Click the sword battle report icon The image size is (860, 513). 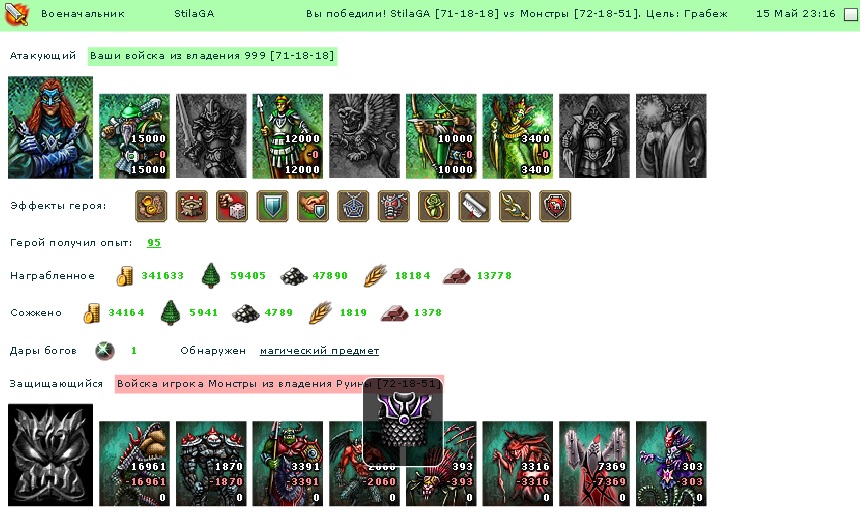[x=16, y=14]
